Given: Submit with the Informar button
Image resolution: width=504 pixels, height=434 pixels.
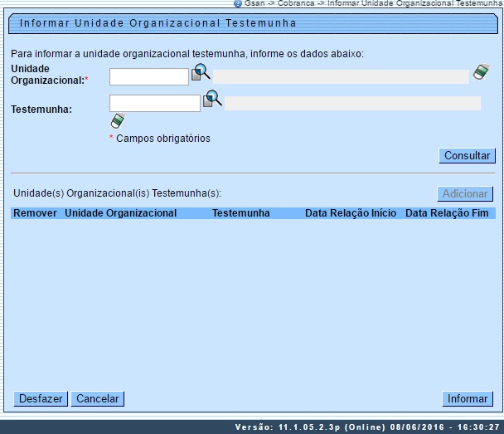Looking at the screenshot, I should tap(468, 399).
